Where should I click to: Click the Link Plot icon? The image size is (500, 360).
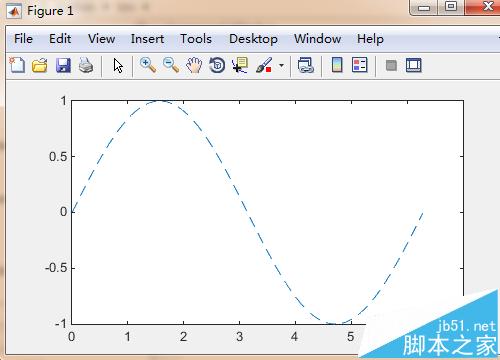tap(306, 65)
